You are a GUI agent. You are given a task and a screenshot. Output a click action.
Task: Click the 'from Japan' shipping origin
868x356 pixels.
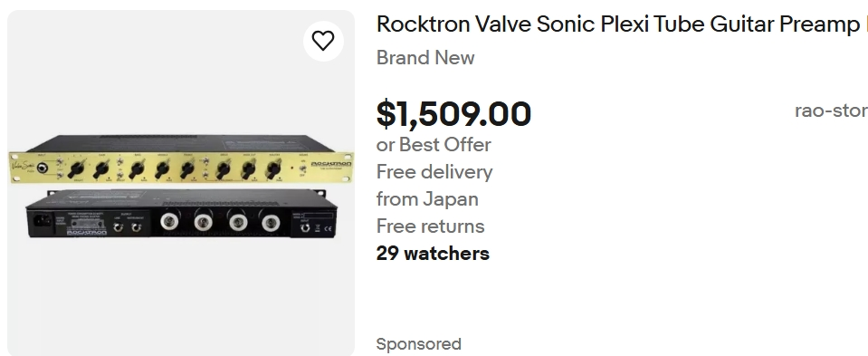[427, 198]
